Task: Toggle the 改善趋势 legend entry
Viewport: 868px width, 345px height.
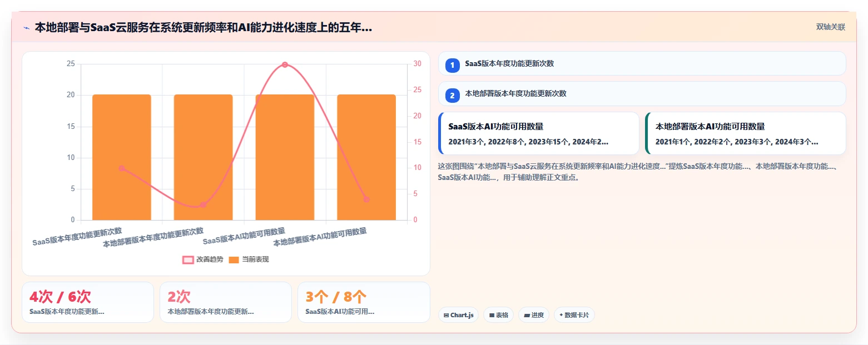Action: point(203,259)
